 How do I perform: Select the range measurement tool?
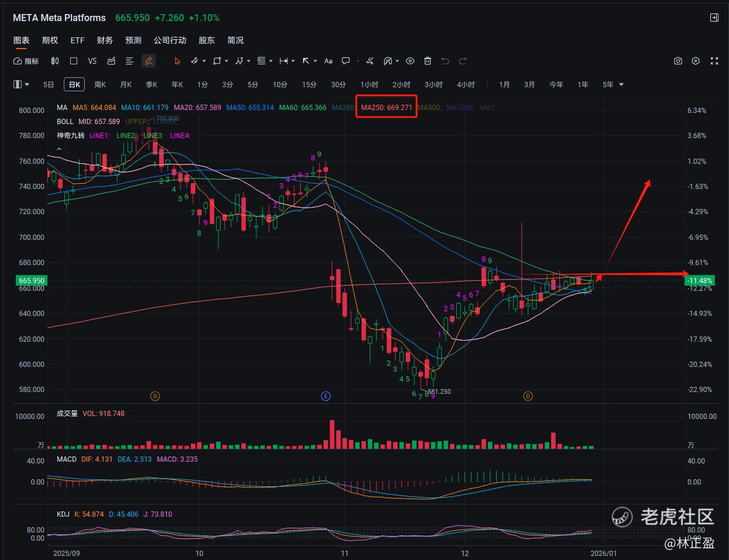pos(284,61)
